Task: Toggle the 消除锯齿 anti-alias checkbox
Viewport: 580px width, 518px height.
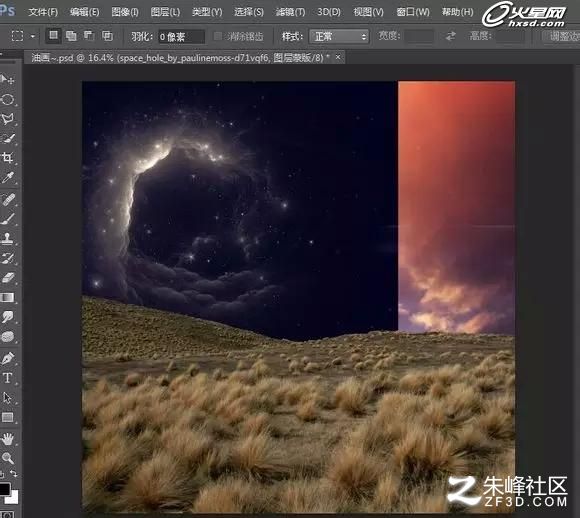Action: 218,36
